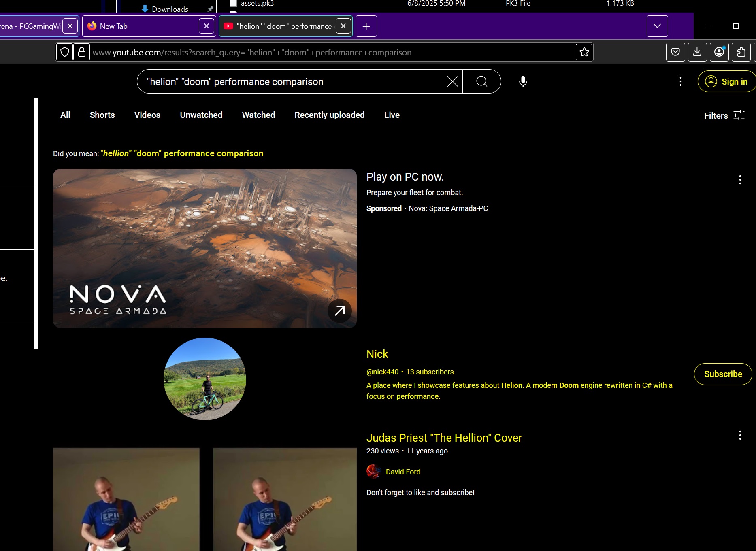Click the padlock site security icon
Viewport: 756px width, 551px height.
click(x=81, y=52)
